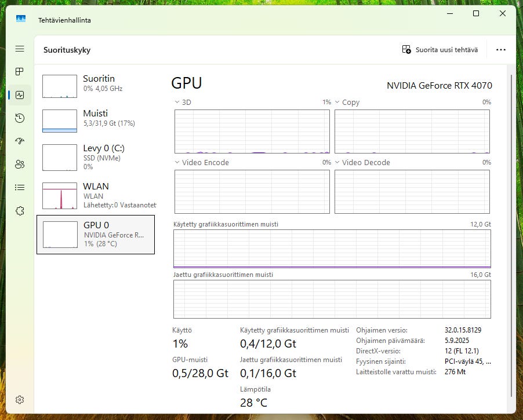Select the WLAN network entry
The height and width of the screenshot is (420, 523).
coord(96,195)
